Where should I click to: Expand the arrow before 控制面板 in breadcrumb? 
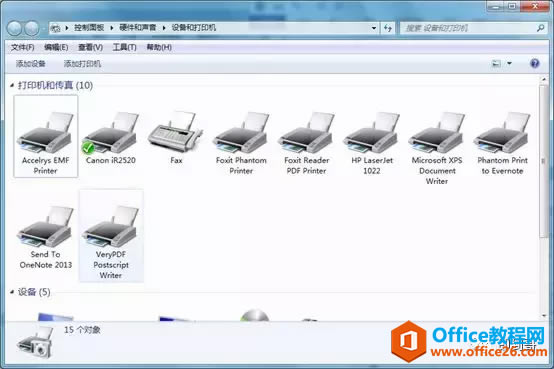tap(67, 28)
